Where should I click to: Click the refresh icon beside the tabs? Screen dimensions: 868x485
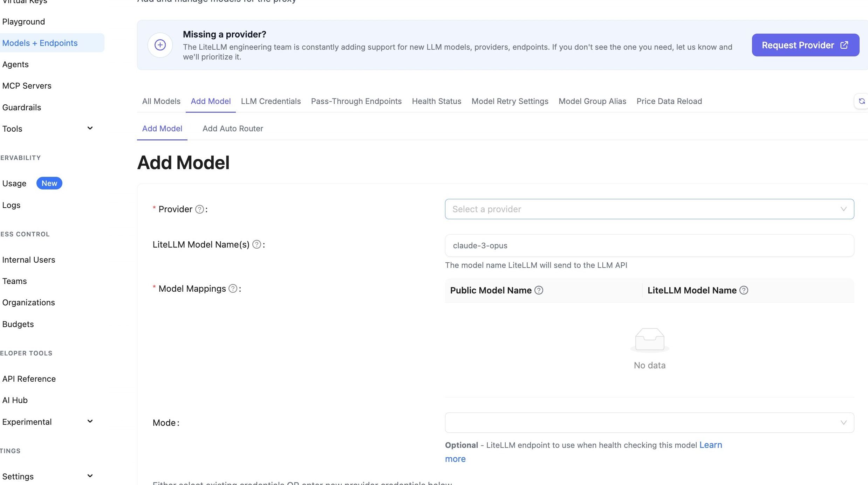(x=862, y=102)
